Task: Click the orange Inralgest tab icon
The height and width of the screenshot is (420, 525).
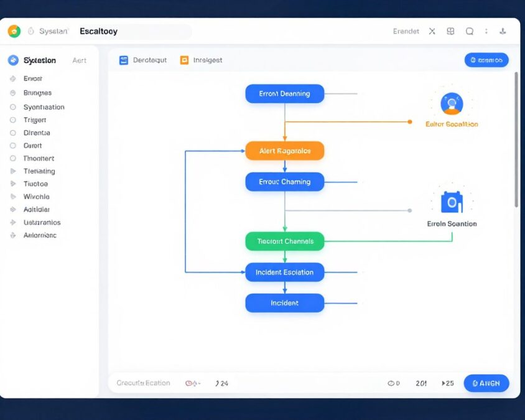Action: 184,60
